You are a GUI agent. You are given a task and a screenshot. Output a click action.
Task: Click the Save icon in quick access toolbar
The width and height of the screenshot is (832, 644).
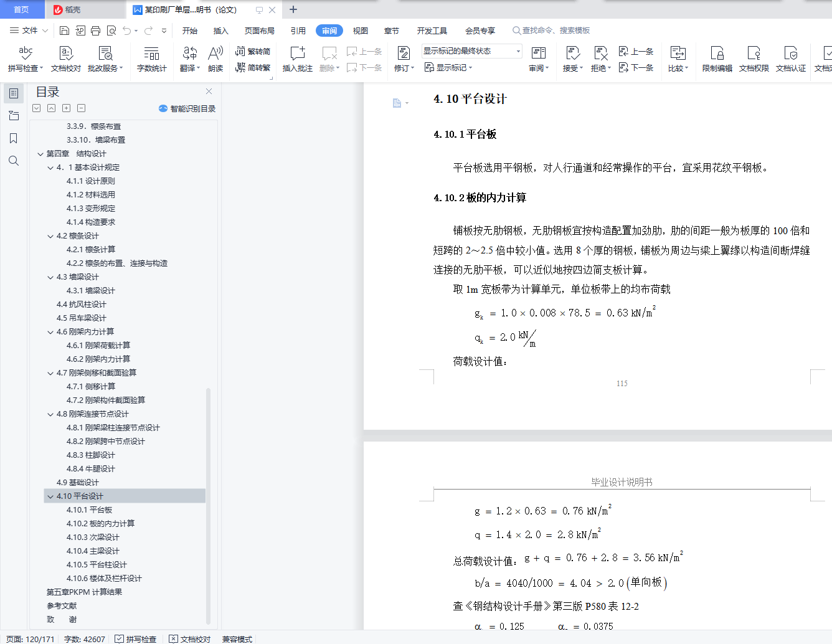pos(64,31)
